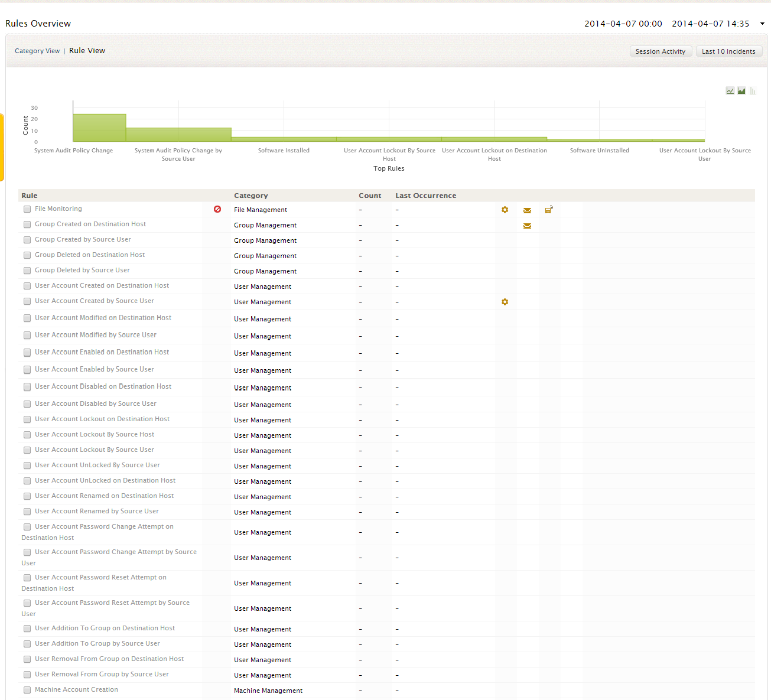Screen dimensions: 771x700
Task: Tick User Removal From Group by Source User checkbox
Action: click(x=27, y=675)
